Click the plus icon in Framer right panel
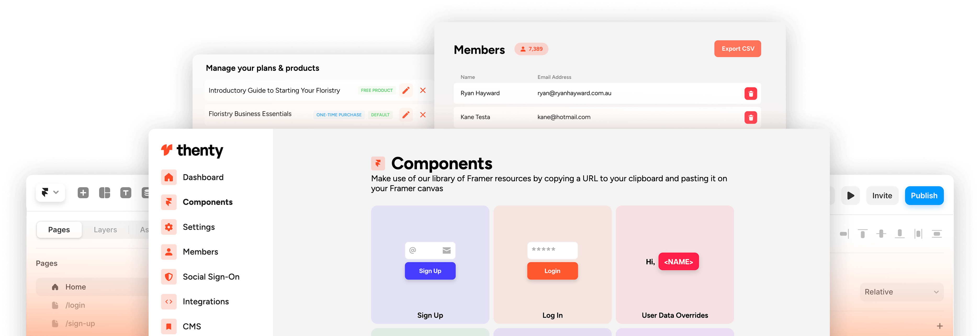The image size is (980, 336). click(940, 326)
